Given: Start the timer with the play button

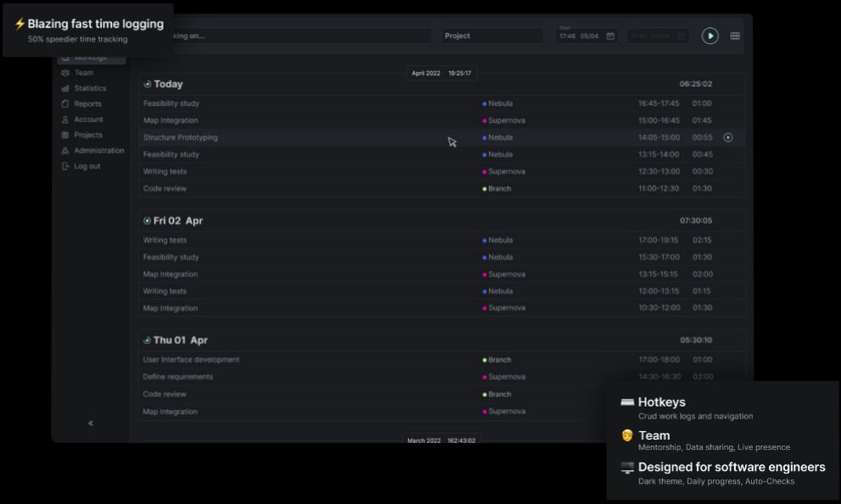Looking at the screenshot, I should (710, 36).
